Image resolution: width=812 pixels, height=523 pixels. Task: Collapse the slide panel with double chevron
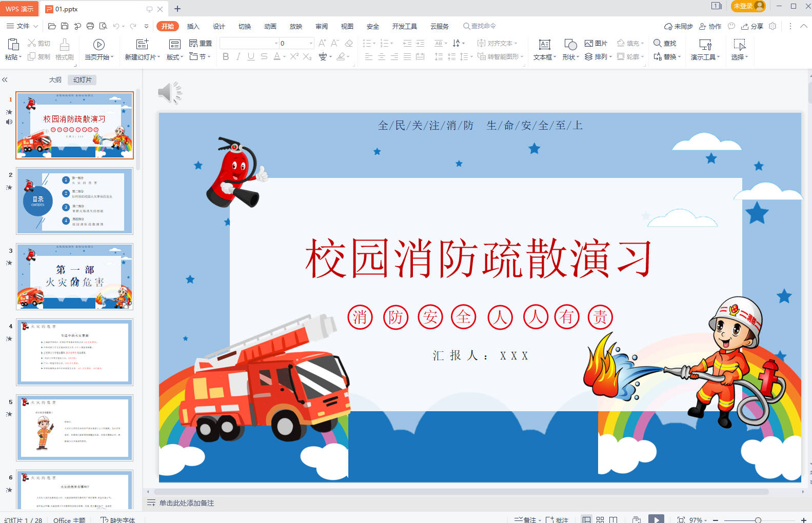pyautogui.click(x=5, y=80)
